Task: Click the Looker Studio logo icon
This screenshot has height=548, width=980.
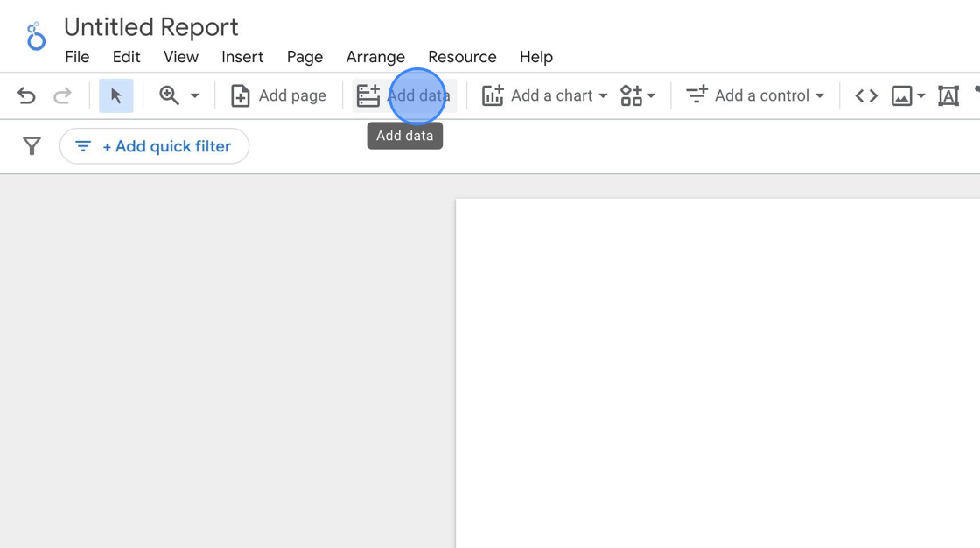Action: click(x=36, y=36)
